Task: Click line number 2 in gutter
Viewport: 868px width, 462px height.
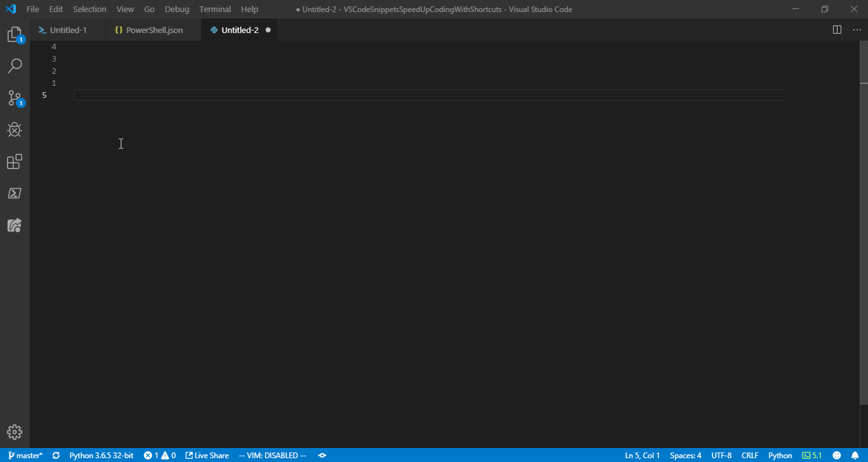Action: (54, 71)
